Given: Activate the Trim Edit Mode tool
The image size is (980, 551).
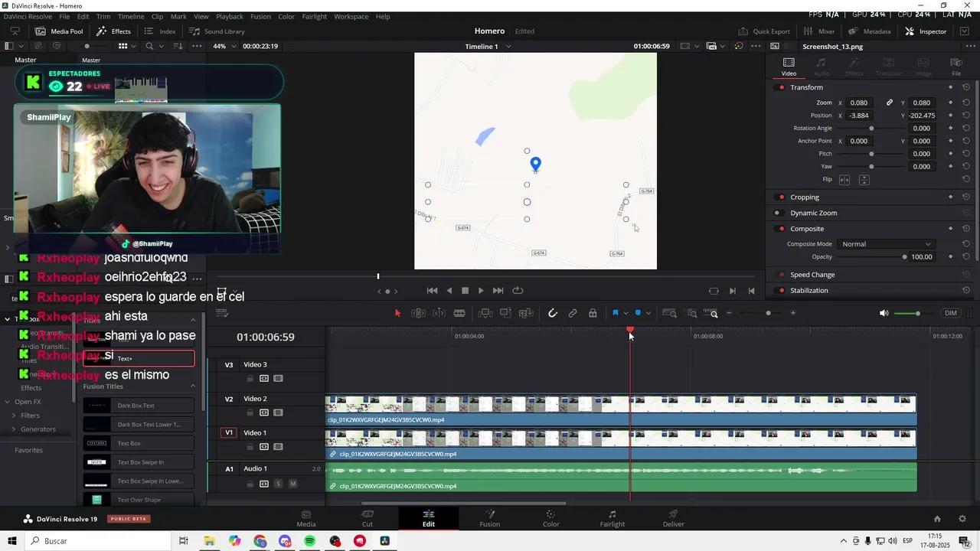Looking at the screenshot, I should pos(418,313).
